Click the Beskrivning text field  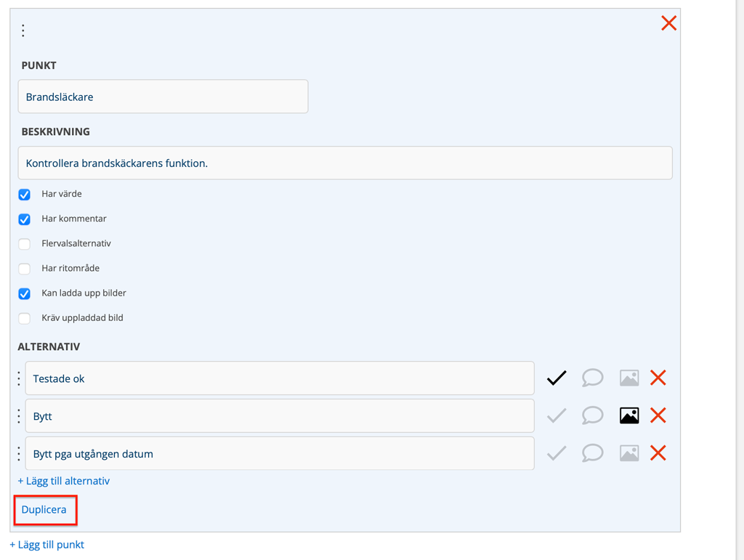[x=344, y=163]
